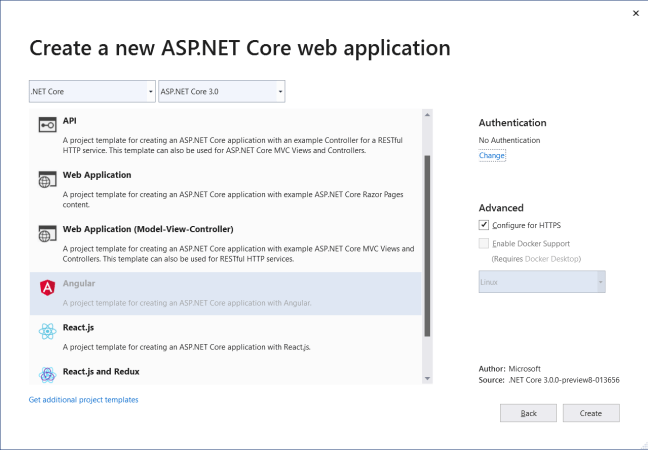Click the template list scrollbar thumb

click(x=428, y=245)
